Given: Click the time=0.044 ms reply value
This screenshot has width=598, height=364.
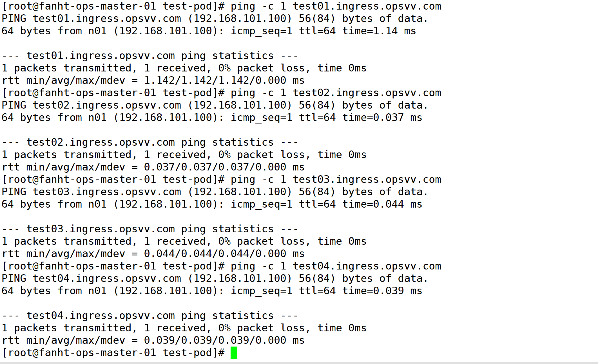Looking at the screenshot, I should 382,204.
